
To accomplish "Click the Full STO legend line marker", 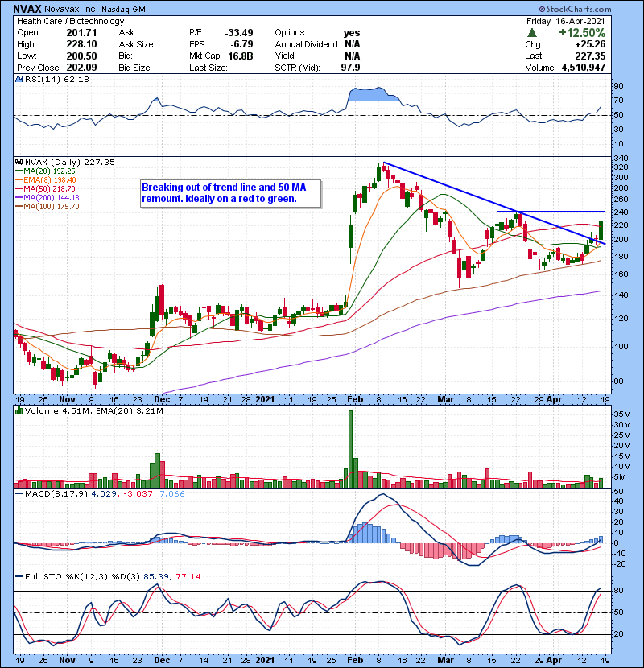I will pyautogui.click(x=19, y=576).
